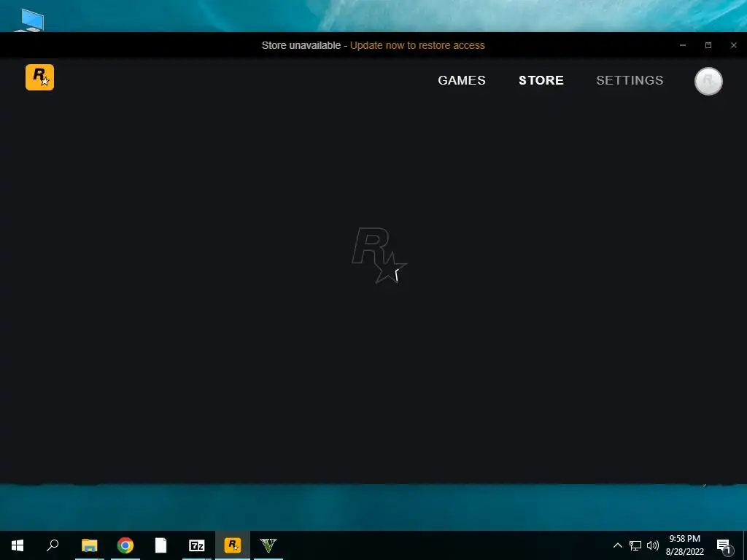Minimize the Rockstar launcher window
The image size is (747, 560).
pyautogui.click(x=683, y=45)
